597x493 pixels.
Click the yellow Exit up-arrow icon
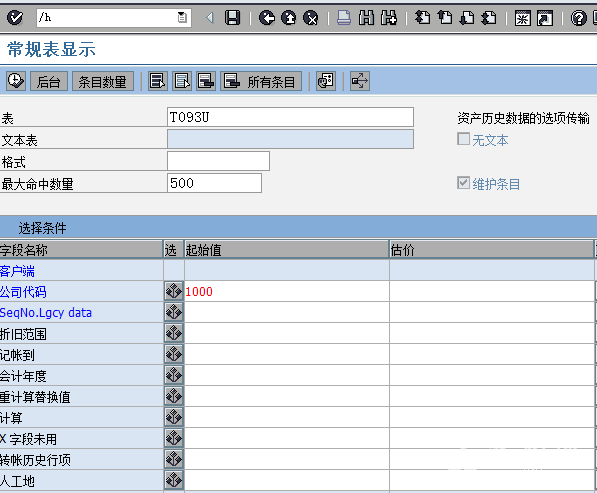pyautogui.click(x=289, y=18)
